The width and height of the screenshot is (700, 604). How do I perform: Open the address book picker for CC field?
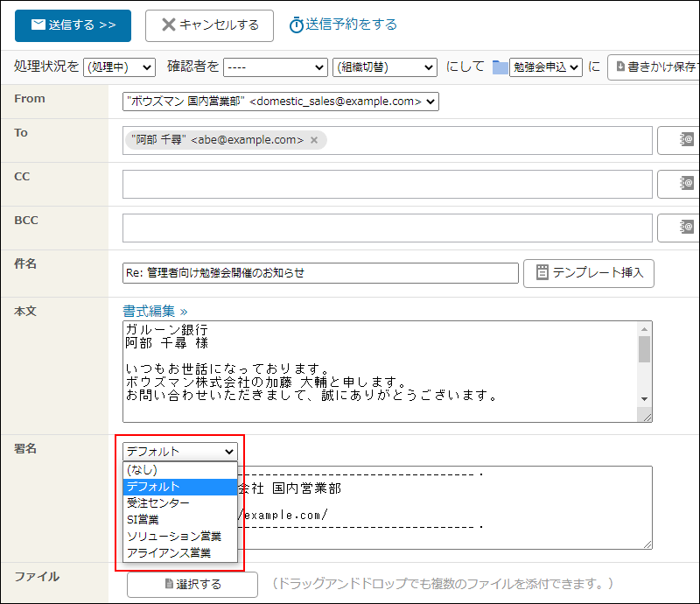coord(685,184)
